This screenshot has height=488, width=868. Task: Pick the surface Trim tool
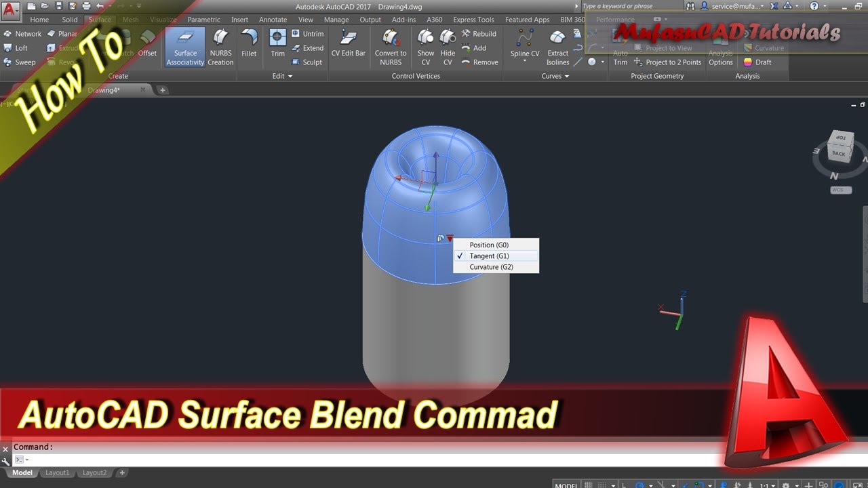[x=277, y=43]
